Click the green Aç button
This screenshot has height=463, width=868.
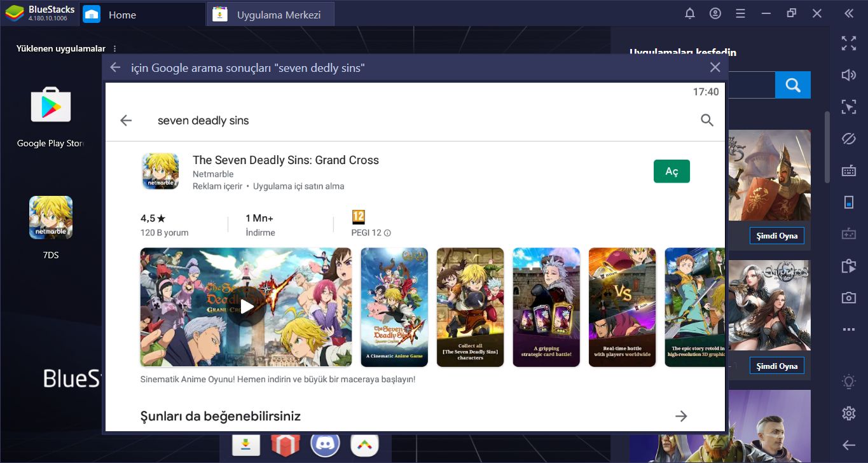(672, 172)
